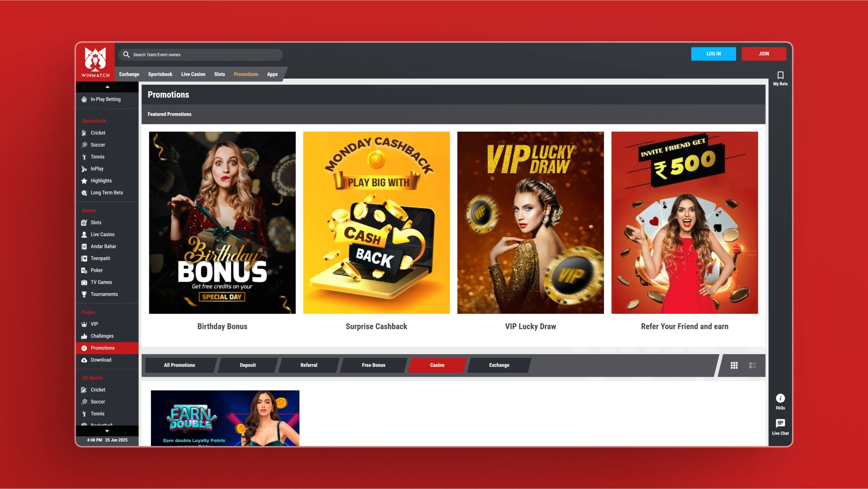Click Sportsbook section Tennis player icon

tap(84, 157)
